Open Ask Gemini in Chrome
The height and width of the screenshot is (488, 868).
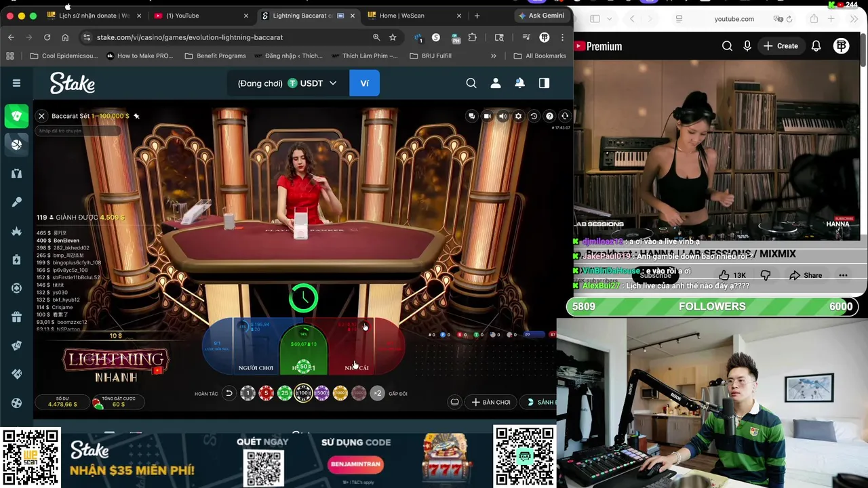pos(541,16)
